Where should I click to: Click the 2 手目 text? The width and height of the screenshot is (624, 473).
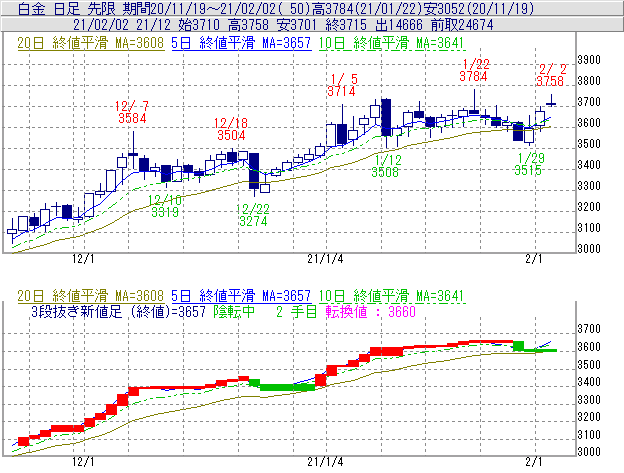[x=296, y=311]
